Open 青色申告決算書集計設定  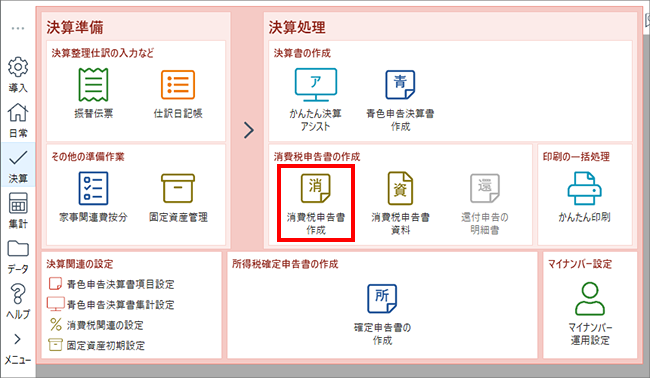[111, 304]
